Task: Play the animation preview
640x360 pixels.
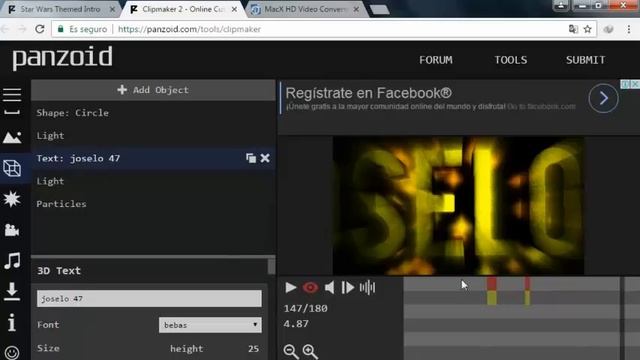Action: 291,287
